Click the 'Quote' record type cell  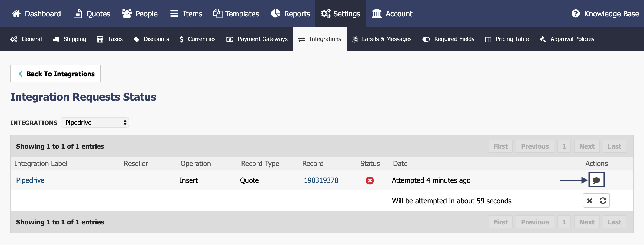(250, 180)
